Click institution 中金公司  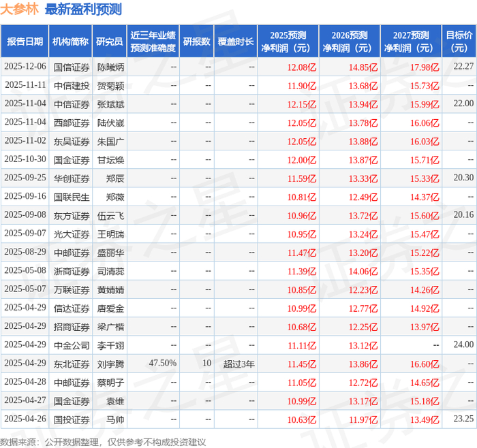click(x=72, y=345)
